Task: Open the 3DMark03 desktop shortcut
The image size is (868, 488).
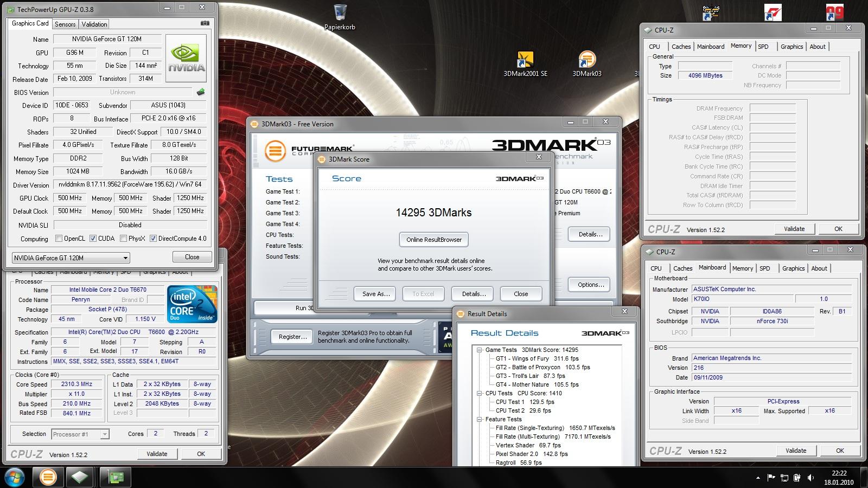Action: click(x=587, y=64)
